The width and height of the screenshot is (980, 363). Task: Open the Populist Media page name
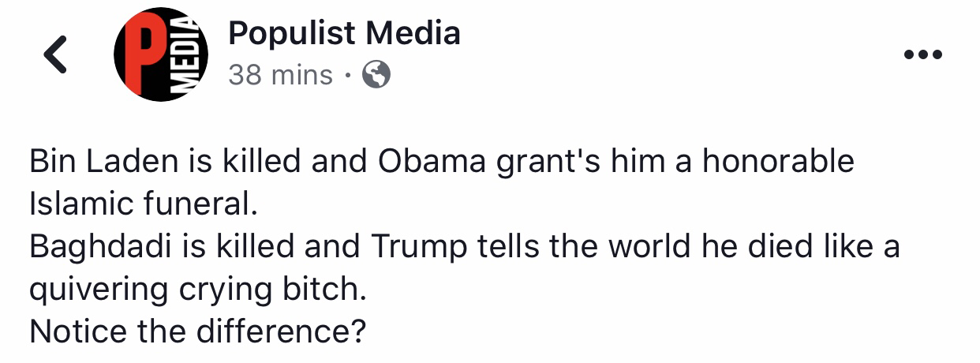[x=343, y=33]
